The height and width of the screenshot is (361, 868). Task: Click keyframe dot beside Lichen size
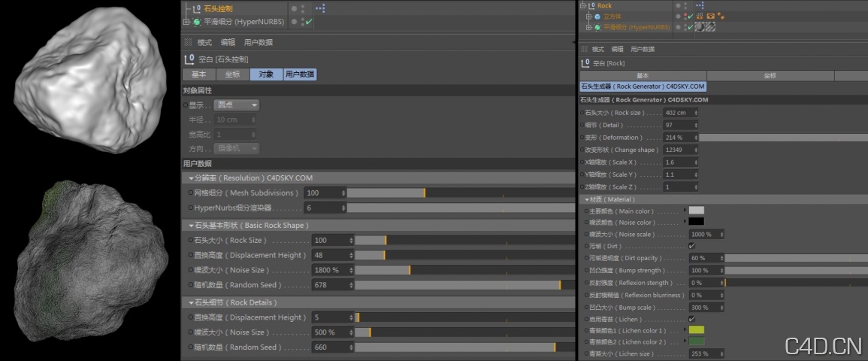coord(587,353)
